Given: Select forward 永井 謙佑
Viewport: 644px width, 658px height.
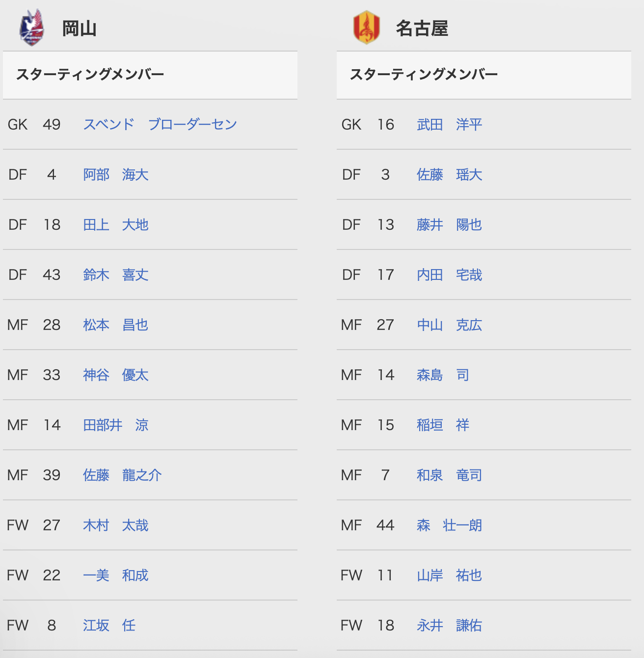Looking at the screenshot, I should coord(450,625).
